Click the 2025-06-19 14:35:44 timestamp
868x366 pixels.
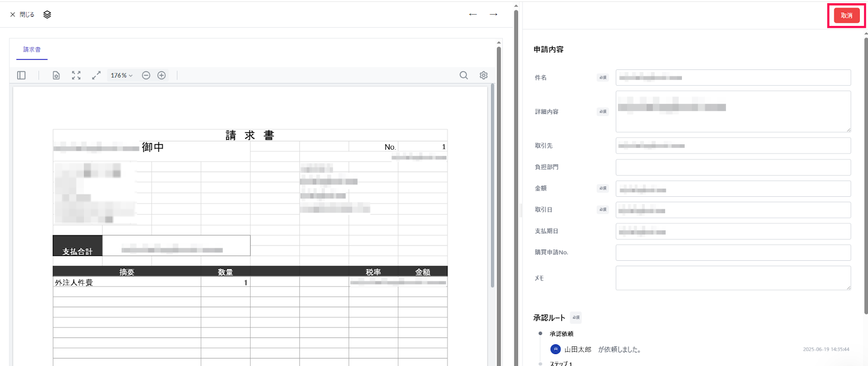(x=826, y=349)
